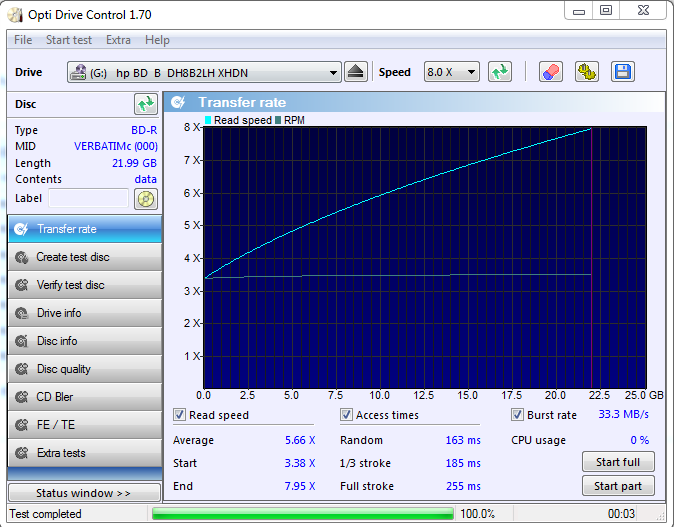Click the Disc info sidebar icon

coord(21,341)
